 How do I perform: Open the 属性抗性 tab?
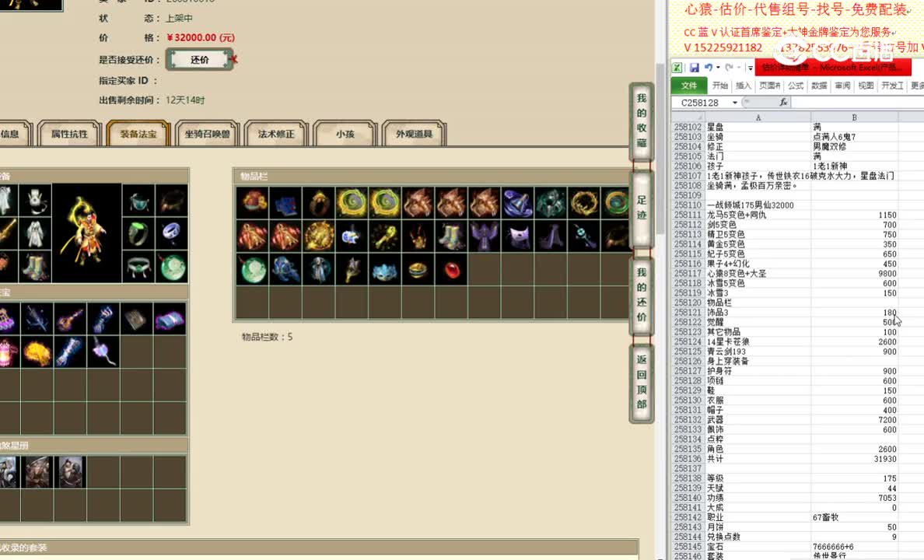pos(69,134)
